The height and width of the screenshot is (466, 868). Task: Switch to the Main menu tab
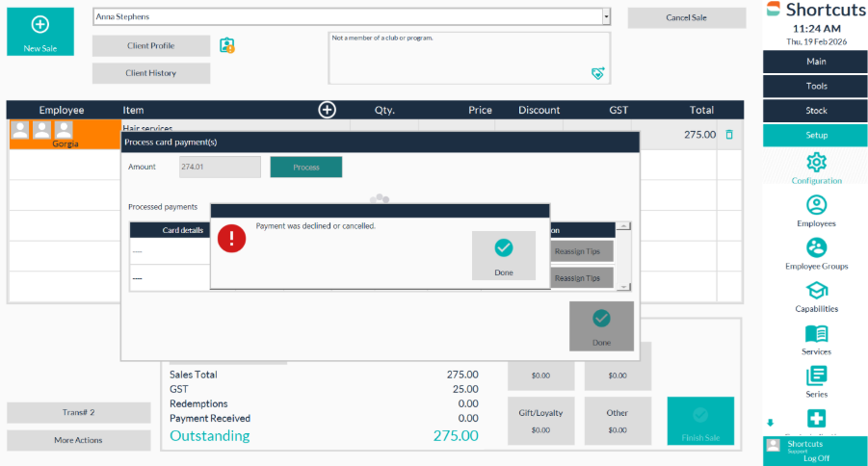(x=816, y=62)
